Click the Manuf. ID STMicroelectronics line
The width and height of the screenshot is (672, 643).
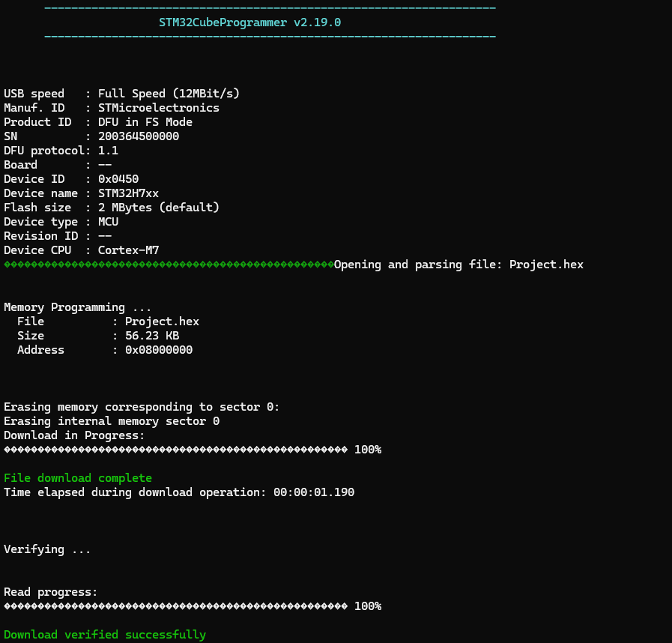[x=112, y=108]
